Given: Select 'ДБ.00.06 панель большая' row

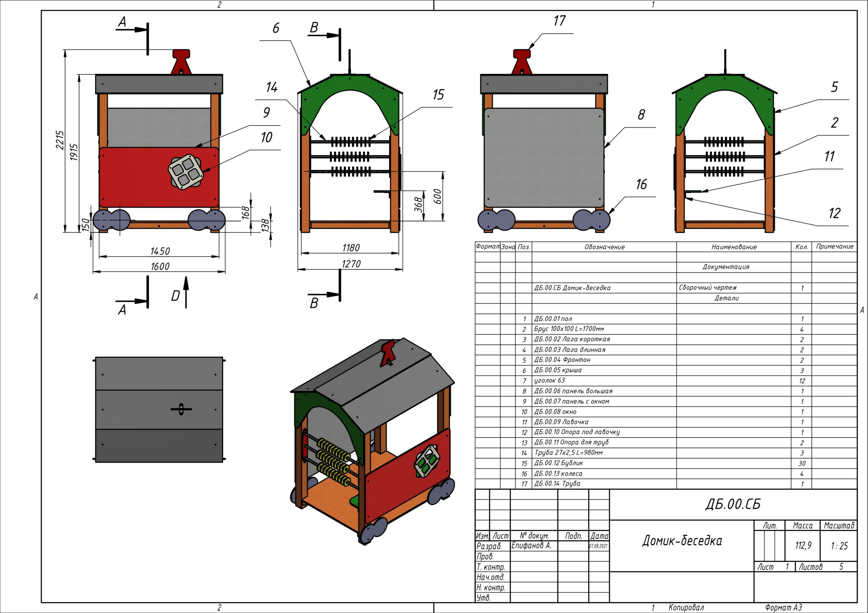Looking at the screenshot, I should [x=666, y=391].
